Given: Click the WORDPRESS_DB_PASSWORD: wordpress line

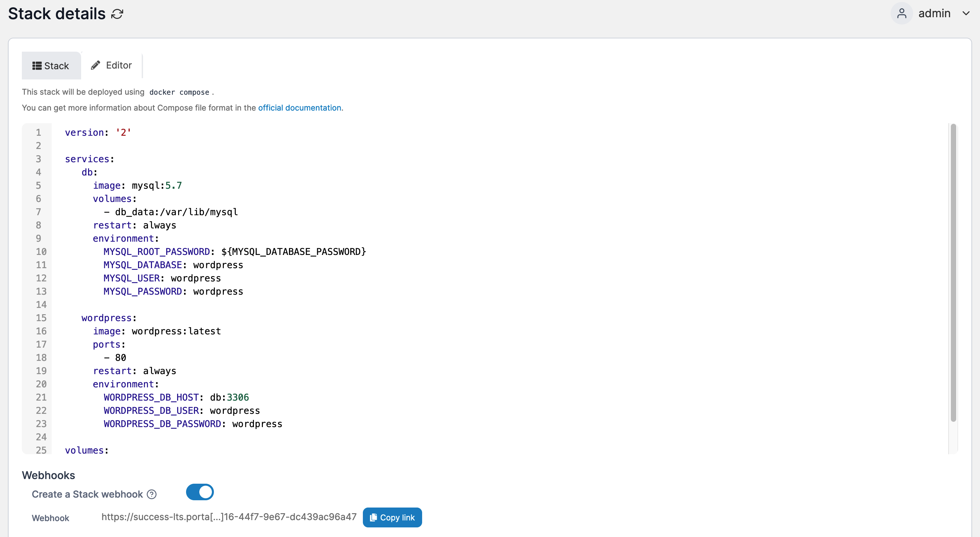Looking at the screenshot, I should click(x=193, y=424).
